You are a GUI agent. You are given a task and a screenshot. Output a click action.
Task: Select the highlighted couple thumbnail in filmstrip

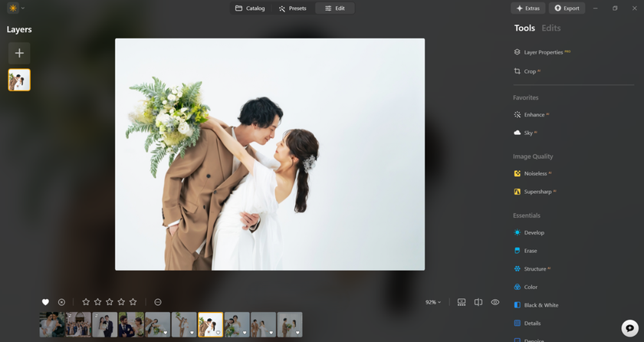tap(211, 325)
